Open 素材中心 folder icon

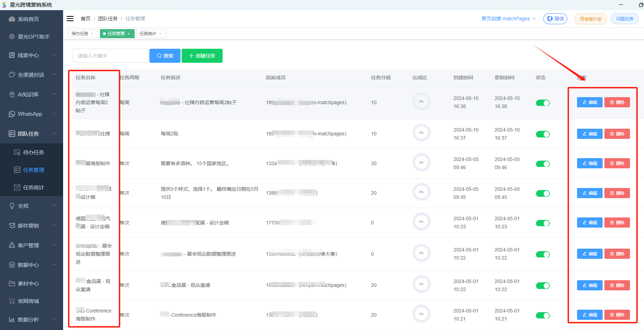click(12, 283)
